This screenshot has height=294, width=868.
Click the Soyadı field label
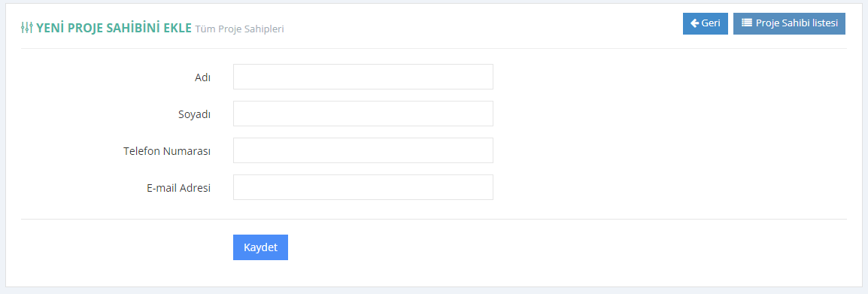191,114
